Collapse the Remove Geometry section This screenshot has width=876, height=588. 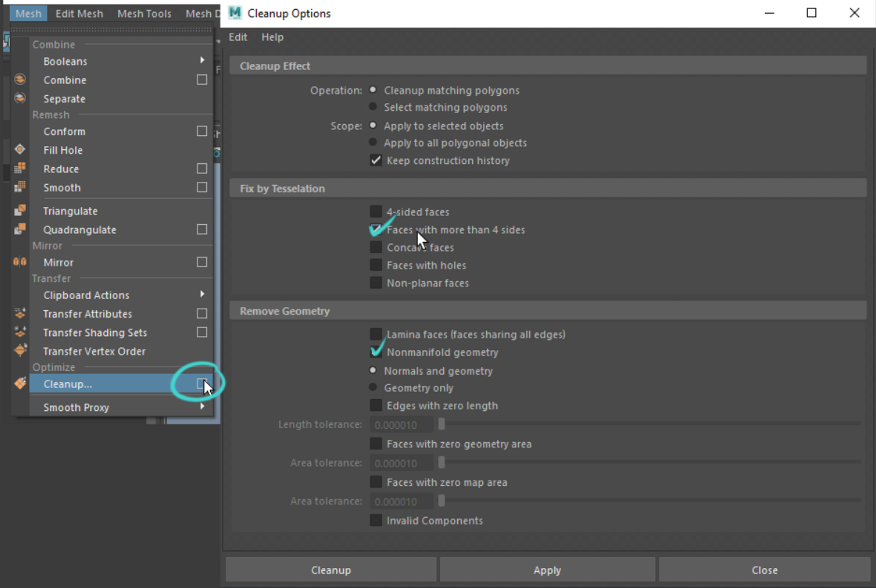click(547, 311)
